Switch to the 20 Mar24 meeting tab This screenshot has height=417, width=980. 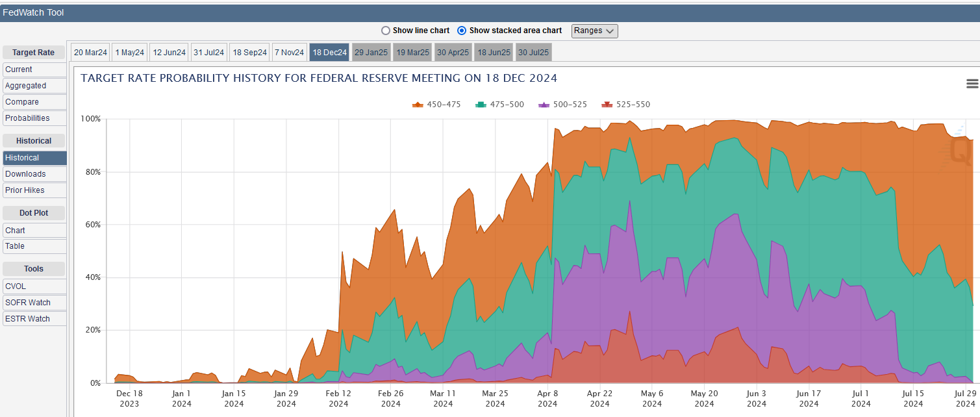[90, 53]
